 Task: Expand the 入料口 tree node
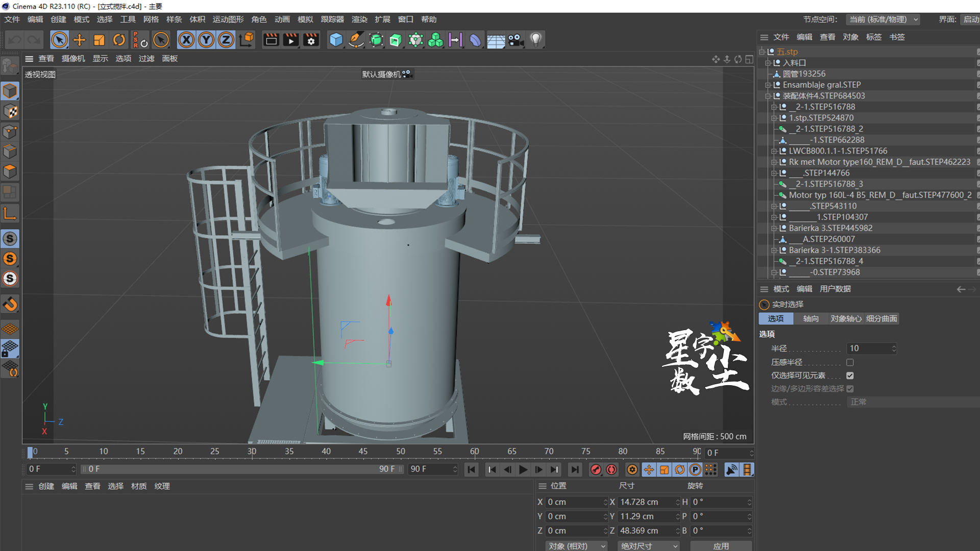768,63
